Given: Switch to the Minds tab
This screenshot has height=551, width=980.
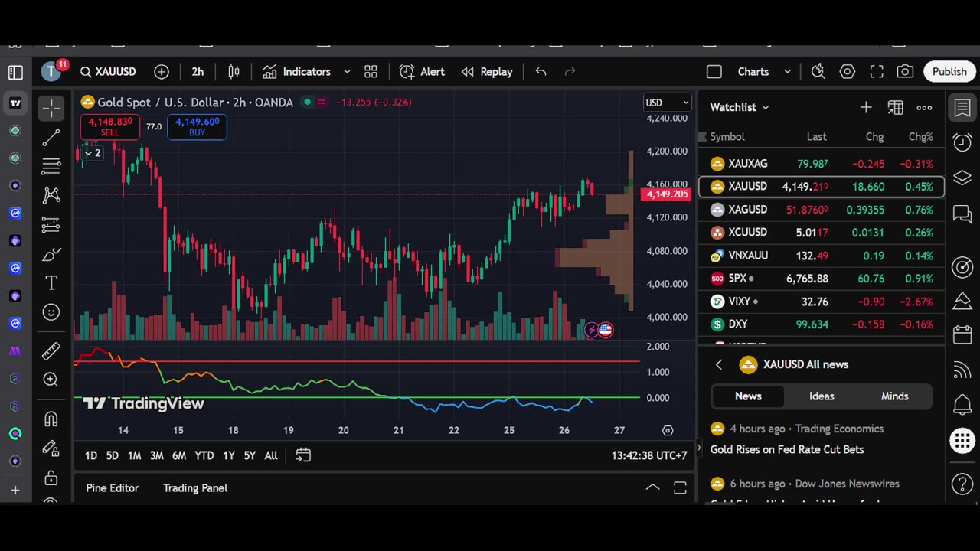Looking at the screenshot, I should pos(894,396).
